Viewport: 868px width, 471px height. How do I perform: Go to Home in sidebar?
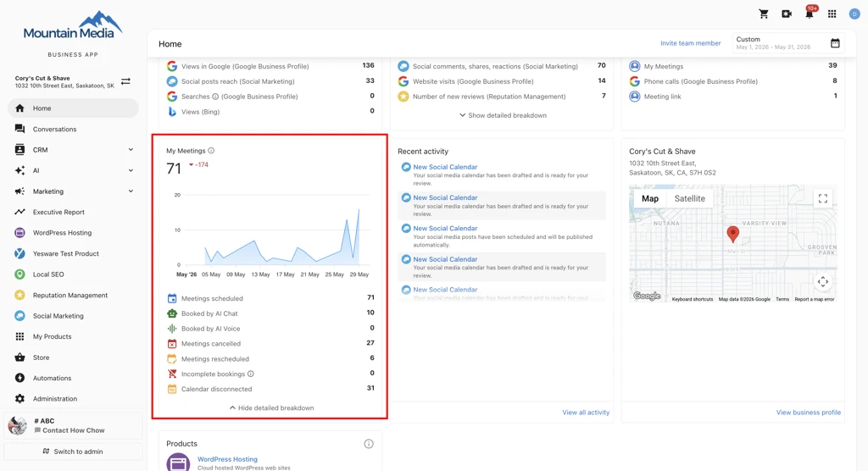point(73,108)
